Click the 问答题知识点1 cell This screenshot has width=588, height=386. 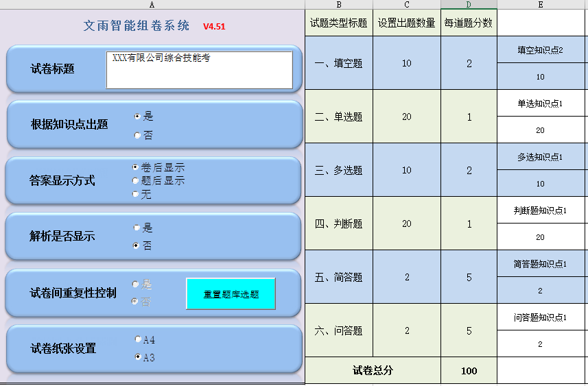pyautogui.click(x=540, y=317)
